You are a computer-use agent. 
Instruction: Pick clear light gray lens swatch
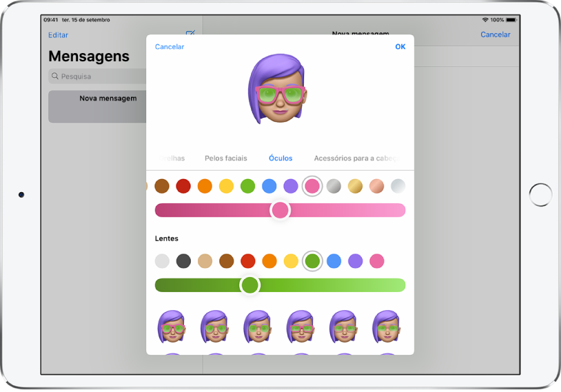click(x=162, y=261)
